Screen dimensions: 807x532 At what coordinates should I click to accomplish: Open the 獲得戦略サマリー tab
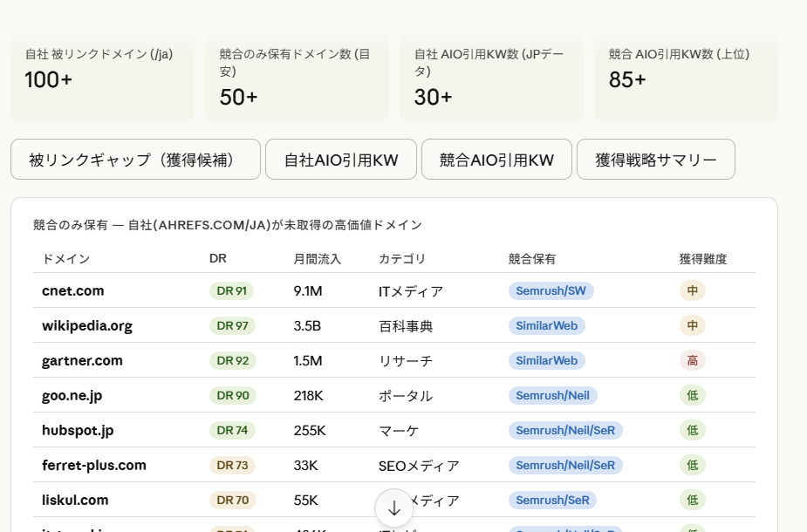tap(655, 160)
